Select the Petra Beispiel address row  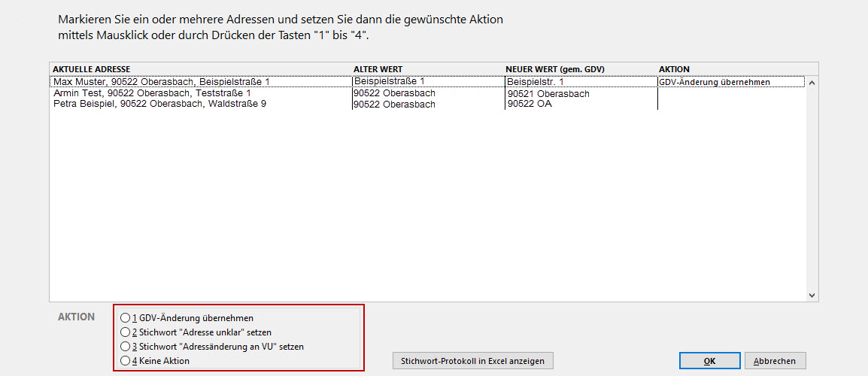coord(159,104)
